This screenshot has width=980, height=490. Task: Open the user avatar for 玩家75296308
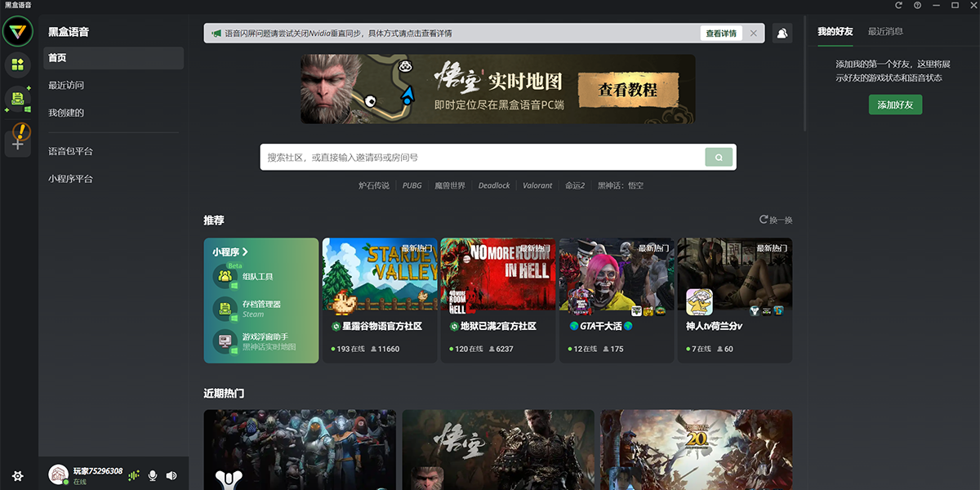[58, 474]
